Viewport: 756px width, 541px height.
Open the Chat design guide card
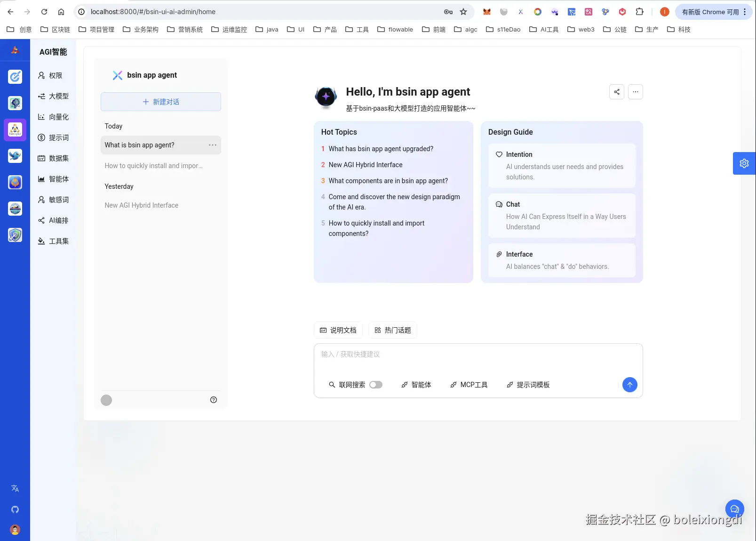[x=562, y=216]
